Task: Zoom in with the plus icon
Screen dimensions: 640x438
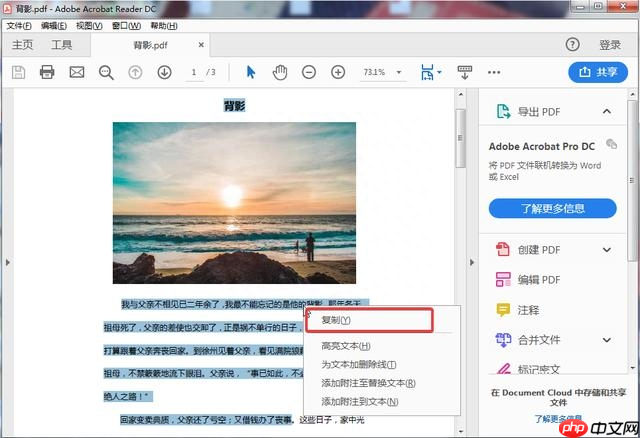Action: [338, 72]
